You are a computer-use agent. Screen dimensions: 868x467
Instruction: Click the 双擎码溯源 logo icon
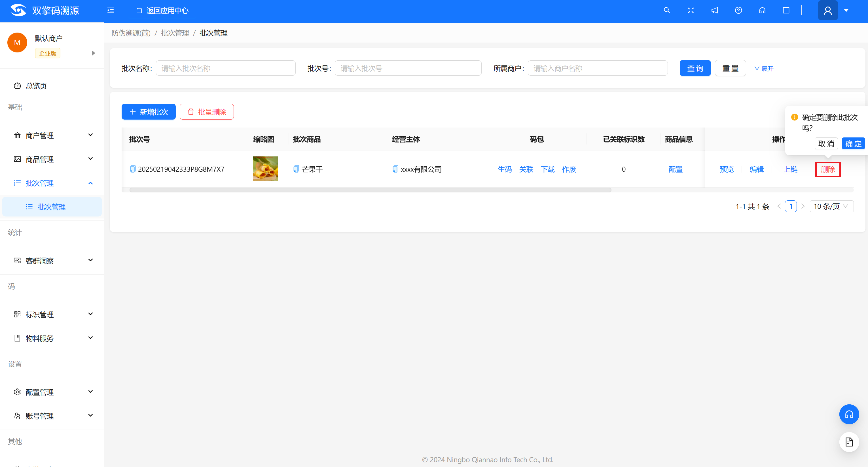pyautogui.click(x=18, y=10)
